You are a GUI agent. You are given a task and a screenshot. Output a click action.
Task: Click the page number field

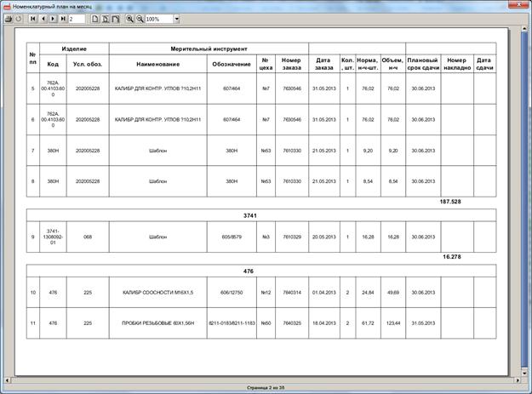click(x=77, y=19)
